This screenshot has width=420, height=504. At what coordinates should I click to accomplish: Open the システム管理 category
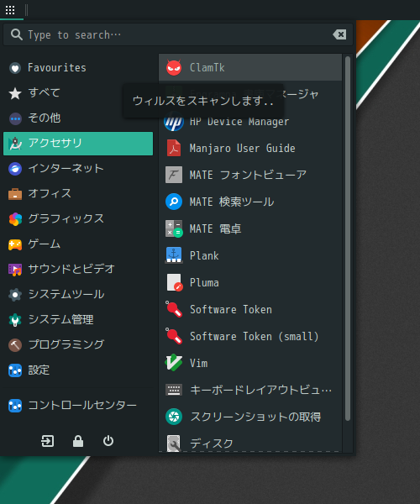coord(78,319)
